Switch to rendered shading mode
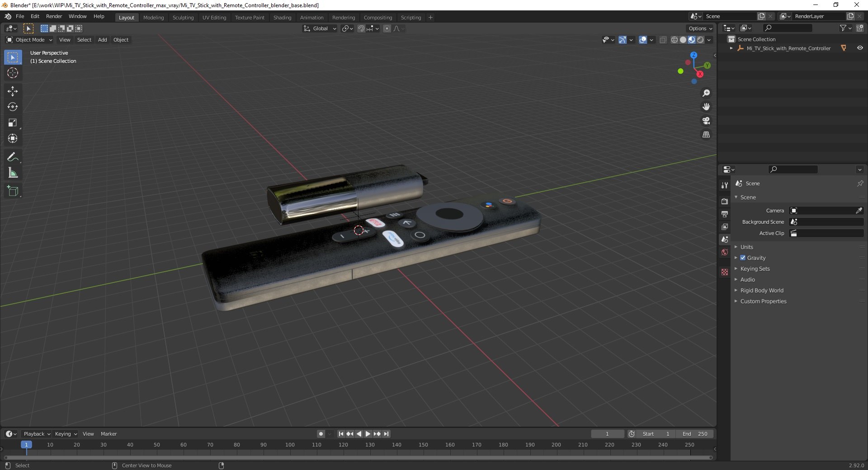Image resolution: width=868 pixels, height=470 pixels. coord(700,40)
